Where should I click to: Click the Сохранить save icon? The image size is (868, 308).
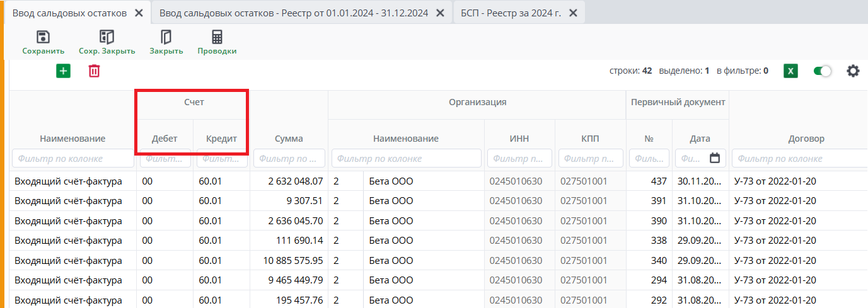point(43,37)
